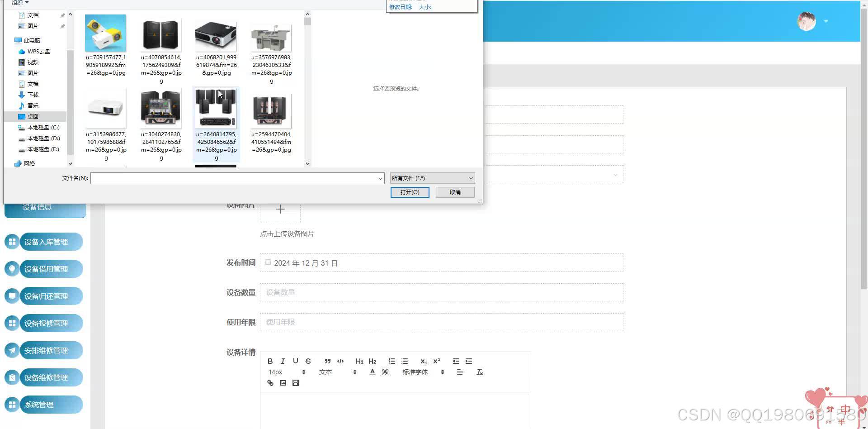Open the 标准字体 font family dropdown
Image resolution: width=868 pixels, height=429 pixels.
423,372
